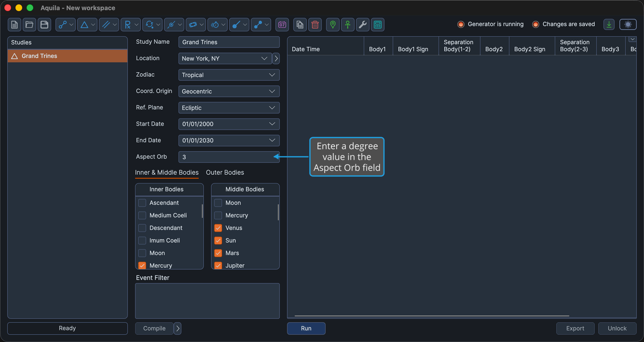Uncheck Venus in Middle Bodies
Viewport: 644px width, 342px height.
click(218, 228)
